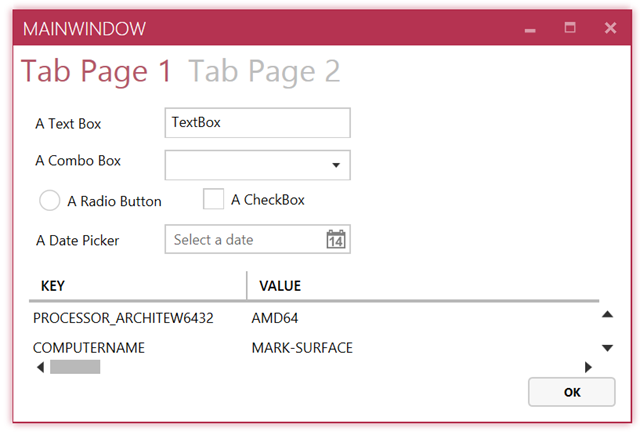Expand the A Combo Box dropdown arrow
Viewport: 640px width, 435px height.
pyautogui.click(x=336, y=165)
